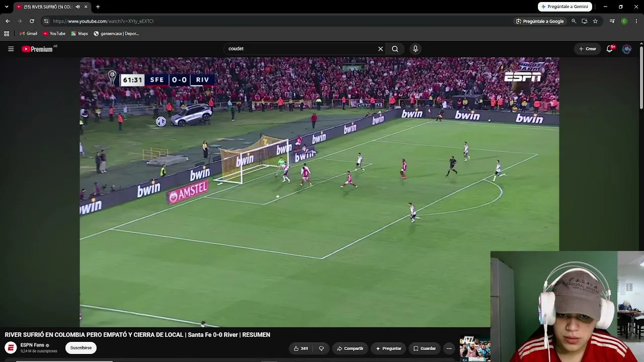The width and height of the screenshot is (644, 362).
Task: Click the '9,24 M de suscriptores' text
Action: (39, 351)
